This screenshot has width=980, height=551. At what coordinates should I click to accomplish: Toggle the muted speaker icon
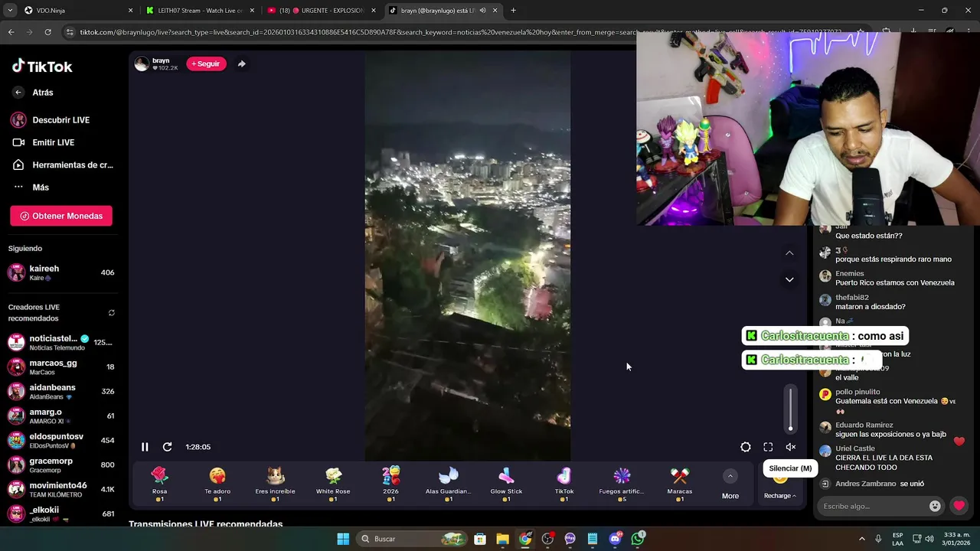[x=791, y=447]
